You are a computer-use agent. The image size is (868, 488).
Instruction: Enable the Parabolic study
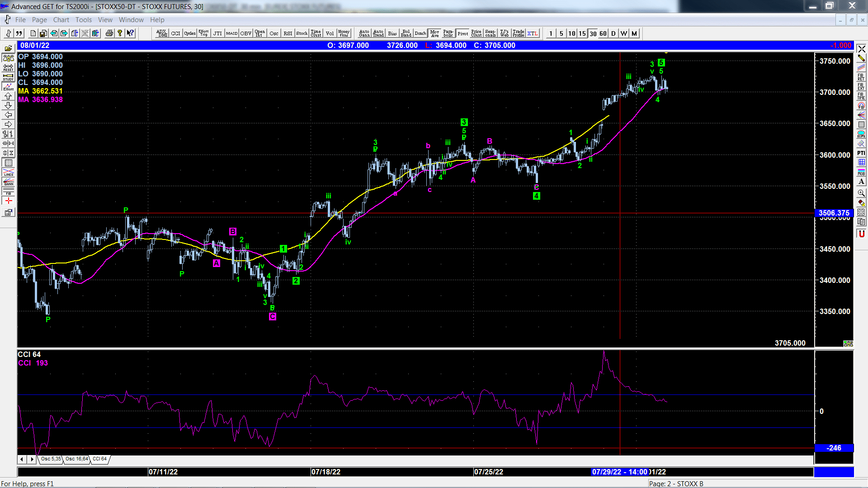tap(448, 33)
